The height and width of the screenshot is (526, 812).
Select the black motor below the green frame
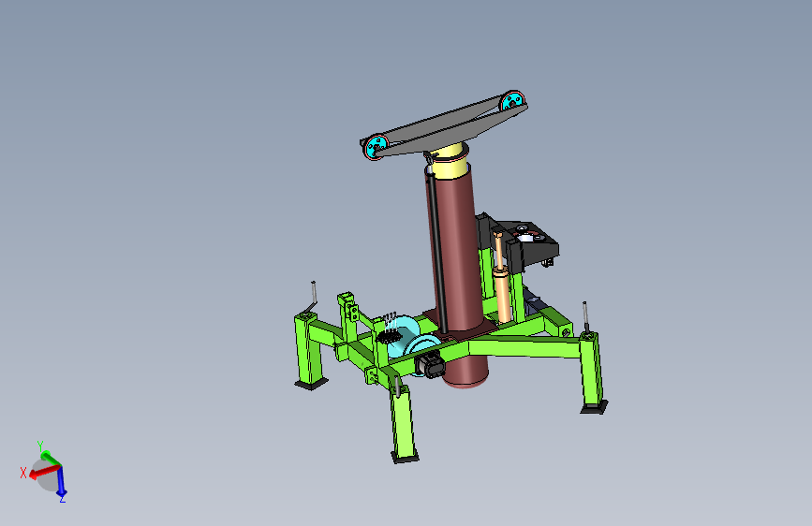click(430, 365)
